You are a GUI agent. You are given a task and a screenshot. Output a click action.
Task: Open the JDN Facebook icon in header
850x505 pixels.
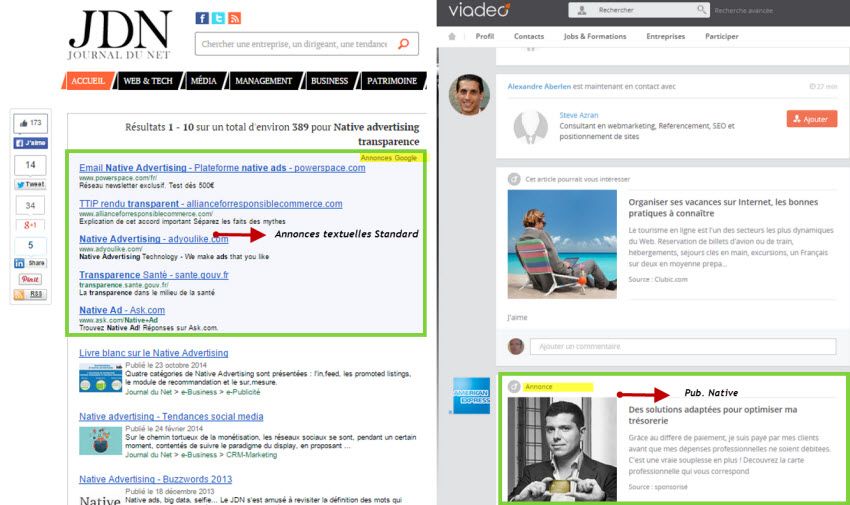coord(202,18)
